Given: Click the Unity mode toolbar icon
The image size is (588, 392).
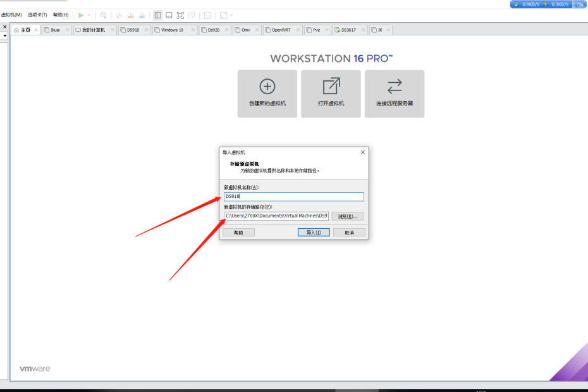Looking at the screenshot, I should pyautogui.click(x=192, y=15).
